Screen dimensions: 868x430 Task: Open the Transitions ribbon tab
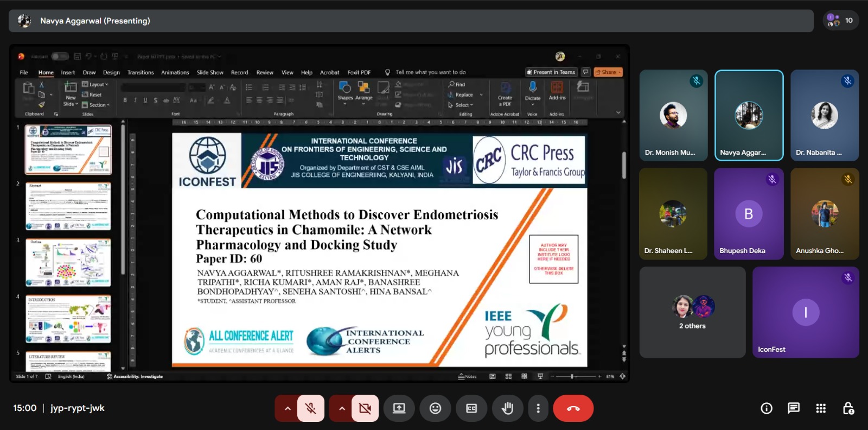point(141,72)
